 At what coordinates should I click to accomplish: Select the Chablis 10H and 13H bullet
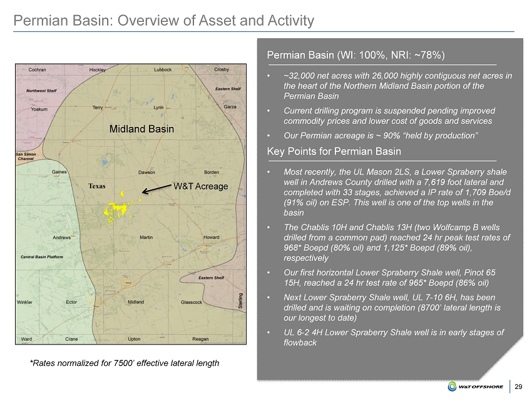coord(397,242)
